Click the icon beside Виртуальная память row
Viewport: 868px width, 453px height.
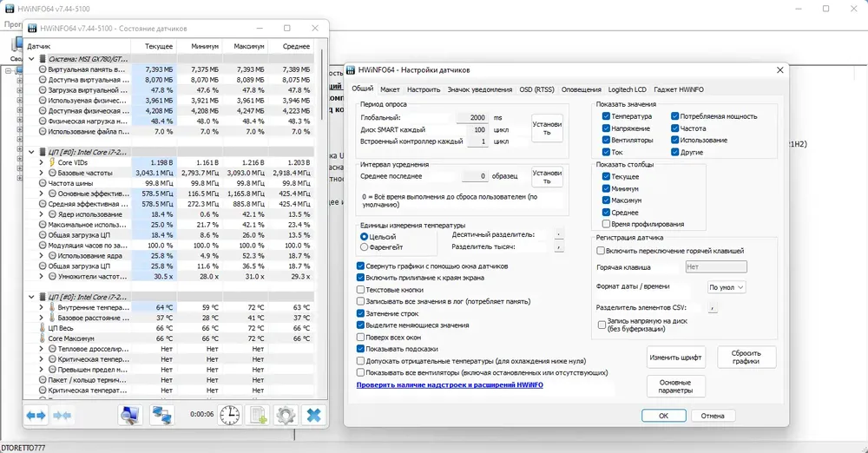tap(43, 69)
